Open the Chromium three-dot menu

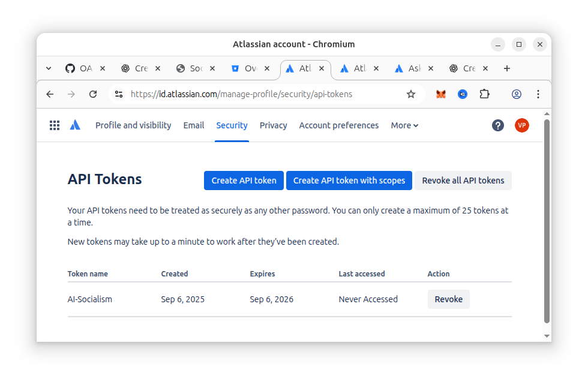point(538,94)
